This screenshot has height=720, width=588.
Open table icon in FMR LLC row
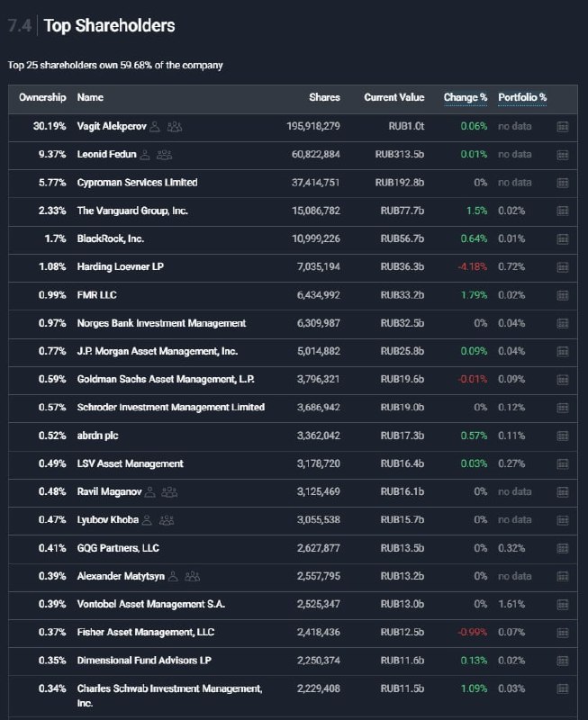click(x=563, y=295)
